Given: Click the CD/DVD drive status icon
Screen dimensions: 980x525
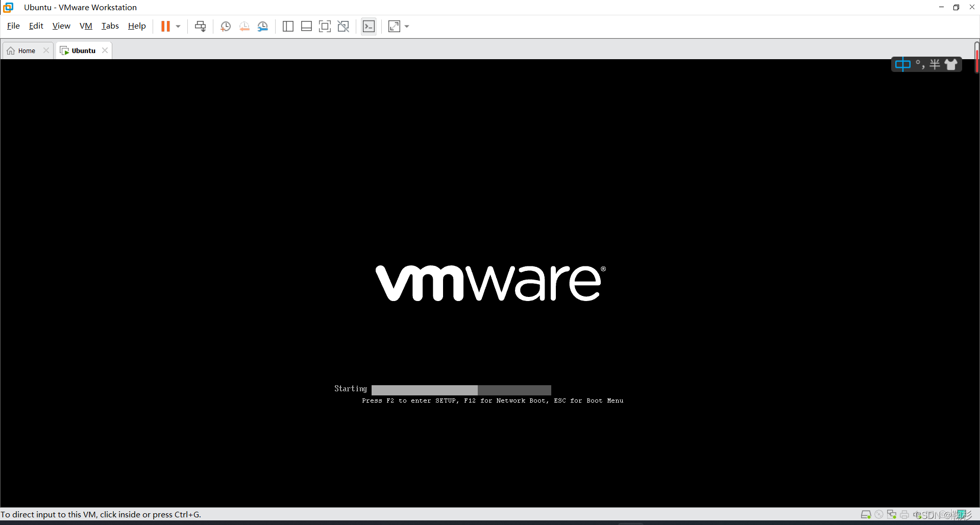Looking at the screenshot, I should pyautogui.click(x=879, y=515).
